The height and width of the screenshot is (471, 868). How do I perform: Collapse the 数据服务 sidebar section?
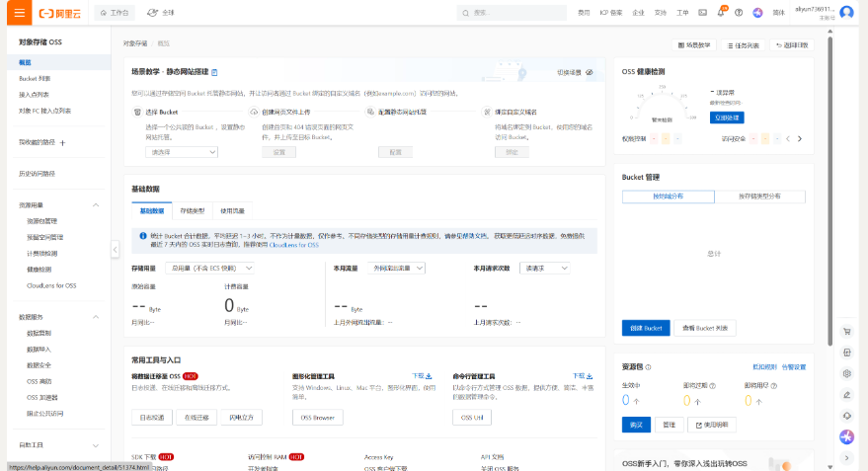pyautogui.click(x=96, y=317)
